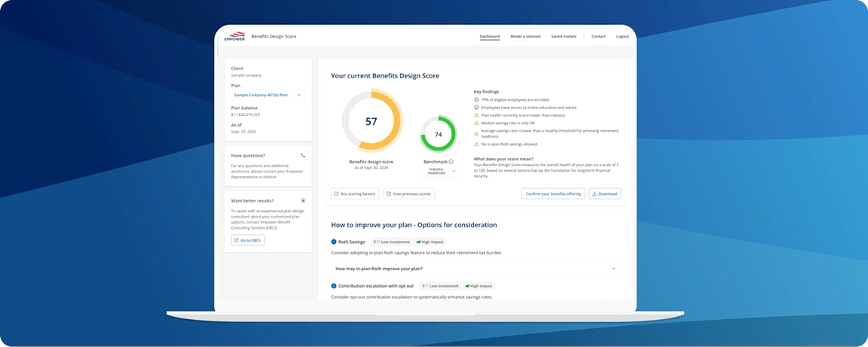This screenshot has height=347, width=868.
Task: Expand How may in-plan Roth improve your plan
Action: pyautogui.click(x=476, y=269)
